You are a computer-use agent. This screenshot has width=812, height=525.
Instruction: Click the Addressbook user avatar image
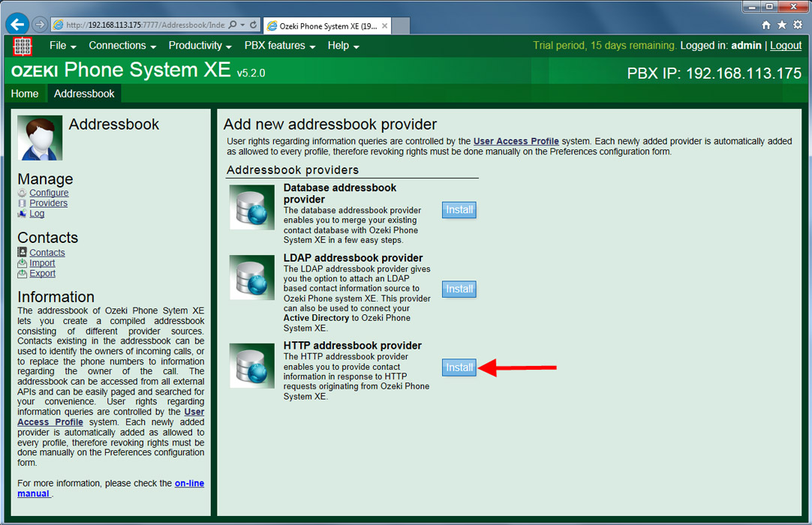40,138
